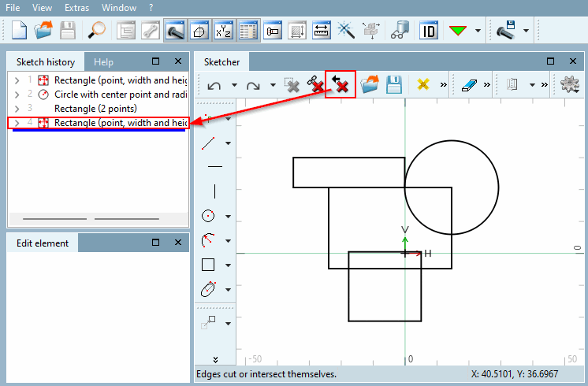Viewport: 588px width, 386px height.
Task: Click the bolt with floppy save icon
Action: (506, 31)
